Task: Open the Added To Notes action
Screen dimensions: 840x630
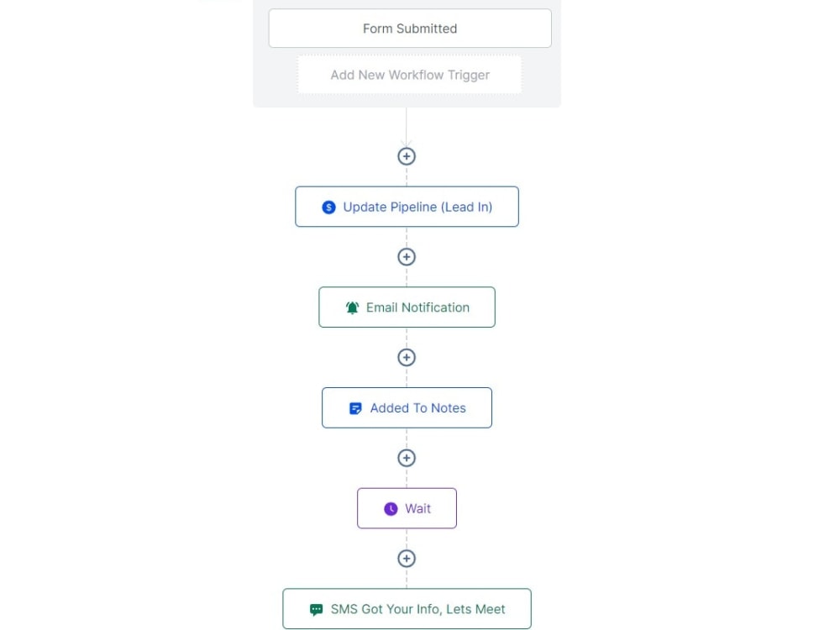Action: coord(407,407)
